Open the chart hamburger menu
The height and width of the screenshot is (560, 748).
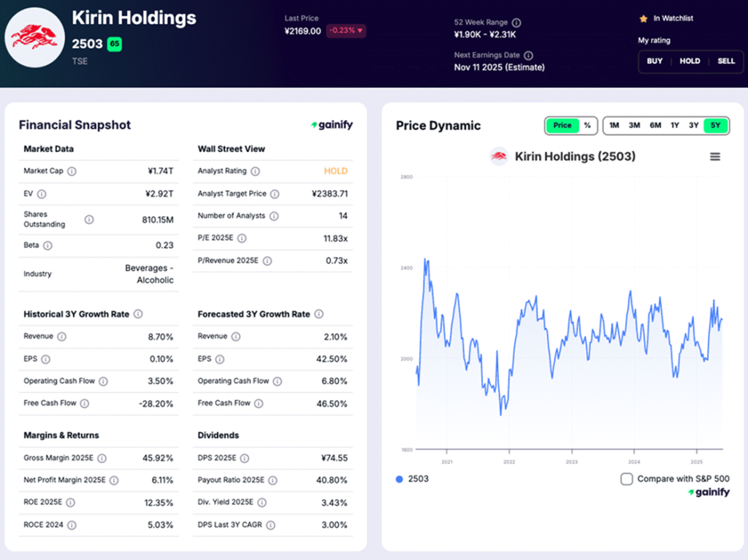click(715, 156)
